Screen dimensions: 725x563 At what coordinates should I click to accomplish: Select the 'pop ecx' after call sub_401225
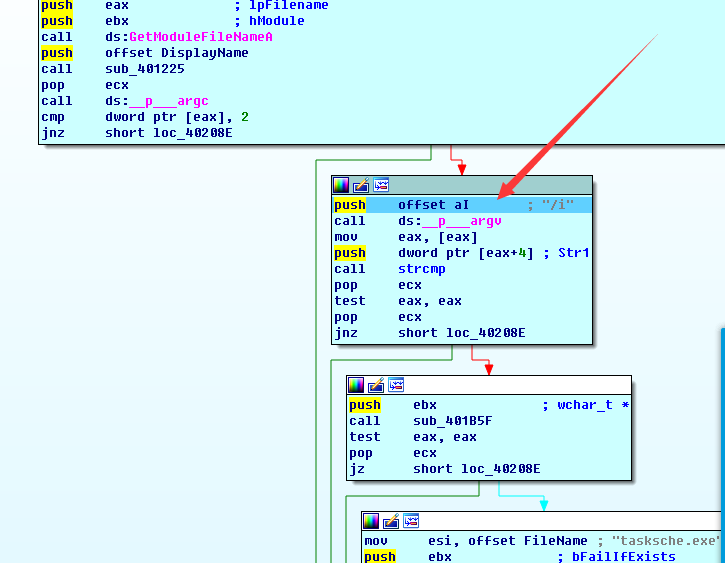coord(85,85)
